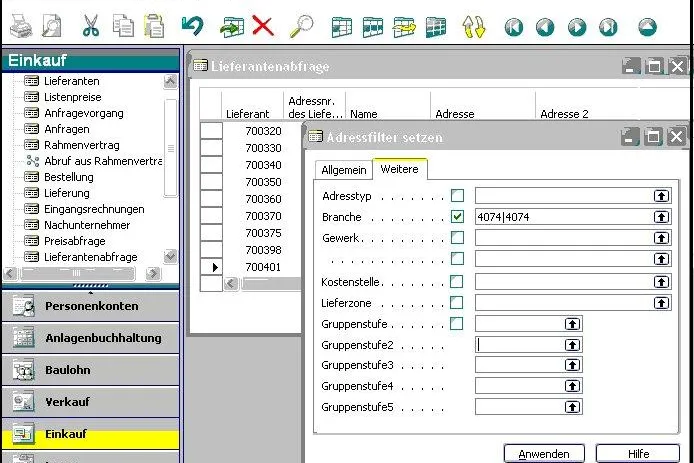Click the yellow sort arrows icon
This screenshot has height=463, width=694.
(474, 26)
